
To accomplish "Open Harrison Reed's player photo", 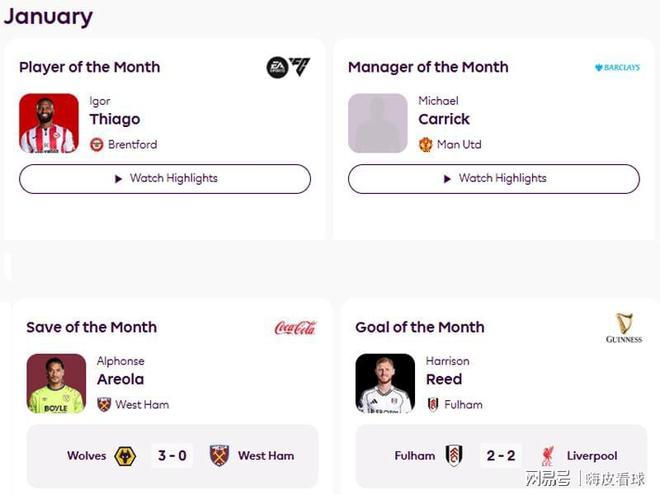I will pos(385,383).
